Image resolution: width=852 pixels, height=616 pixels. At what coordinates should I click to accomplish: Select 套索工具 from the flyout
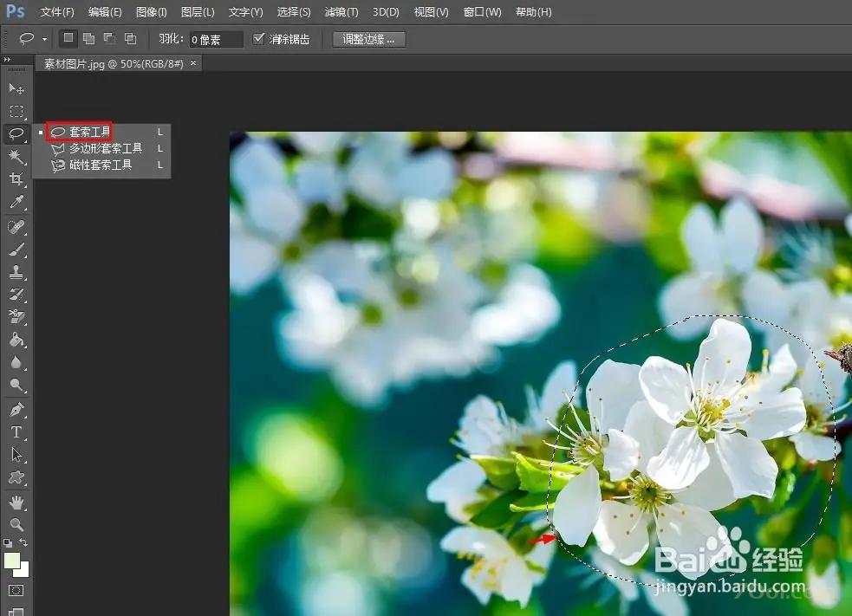pyautogui.click(x=102, y=132)
